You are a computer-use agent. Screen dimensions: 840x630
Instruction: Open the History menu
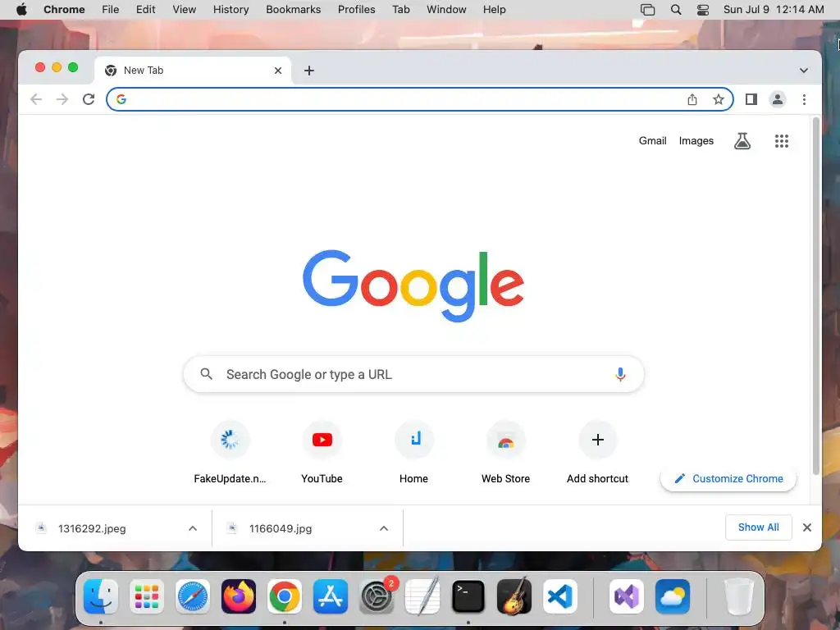[231, 10]
